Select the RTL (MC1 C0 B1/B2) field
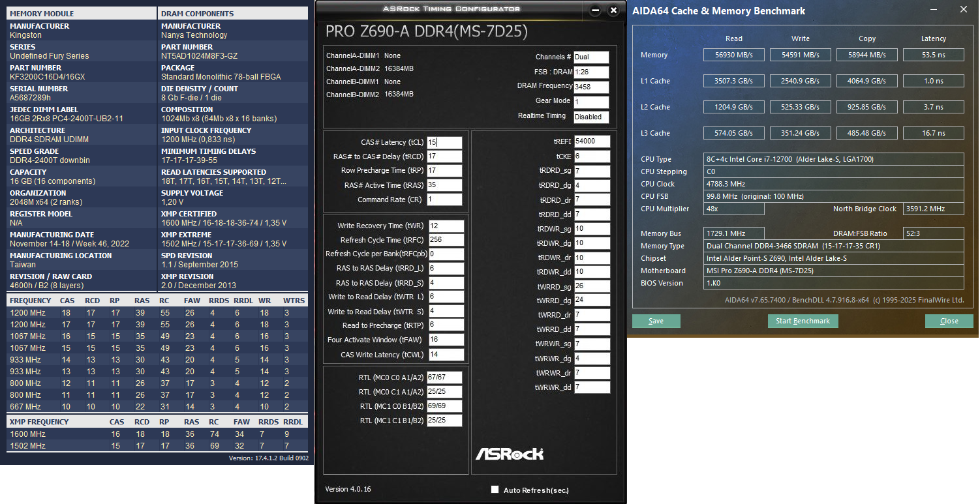 pos(444,406)
